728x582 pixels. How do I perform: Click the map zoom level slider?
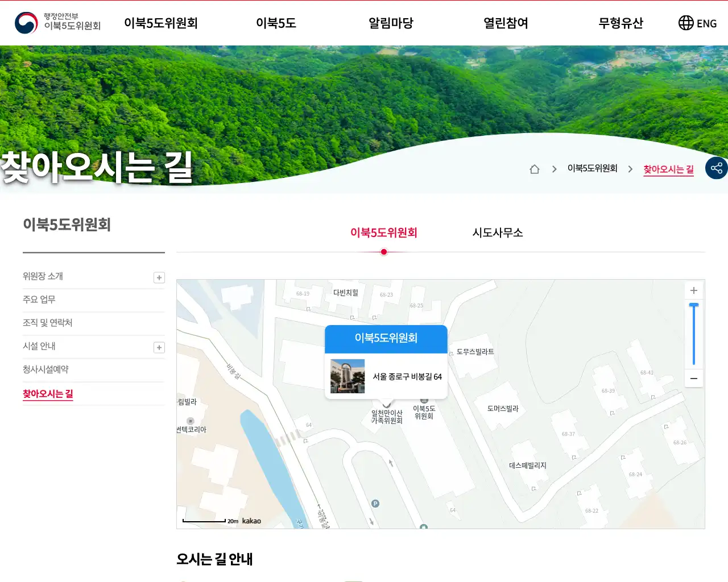point(694,334)
